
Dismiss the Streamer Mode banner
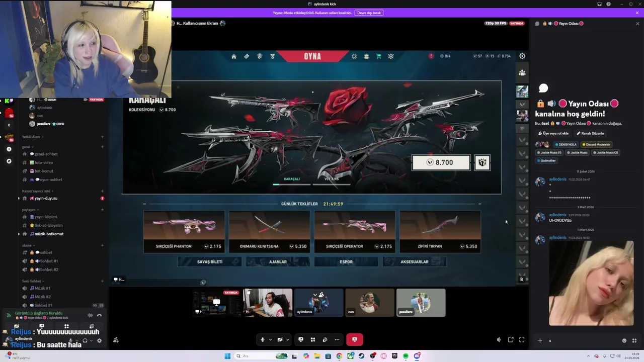tap(637, 13)
